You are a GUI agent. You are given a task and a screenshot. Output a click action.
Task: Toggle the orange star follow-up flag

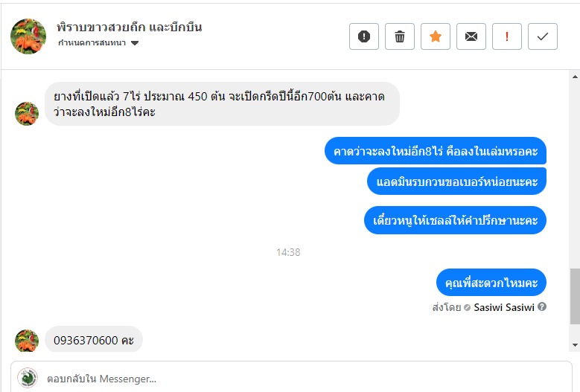coord(436,36)
